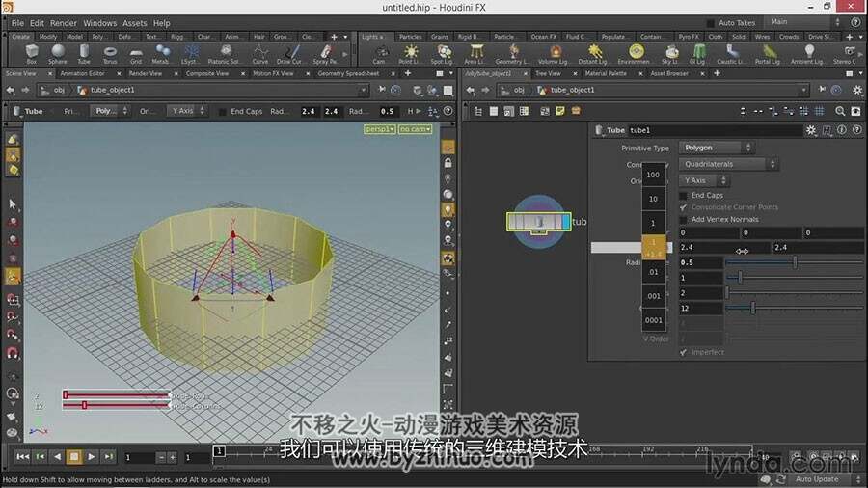This screenshot has width=868, height=488.
Task: Add an Environment Light
Action: 635,54
